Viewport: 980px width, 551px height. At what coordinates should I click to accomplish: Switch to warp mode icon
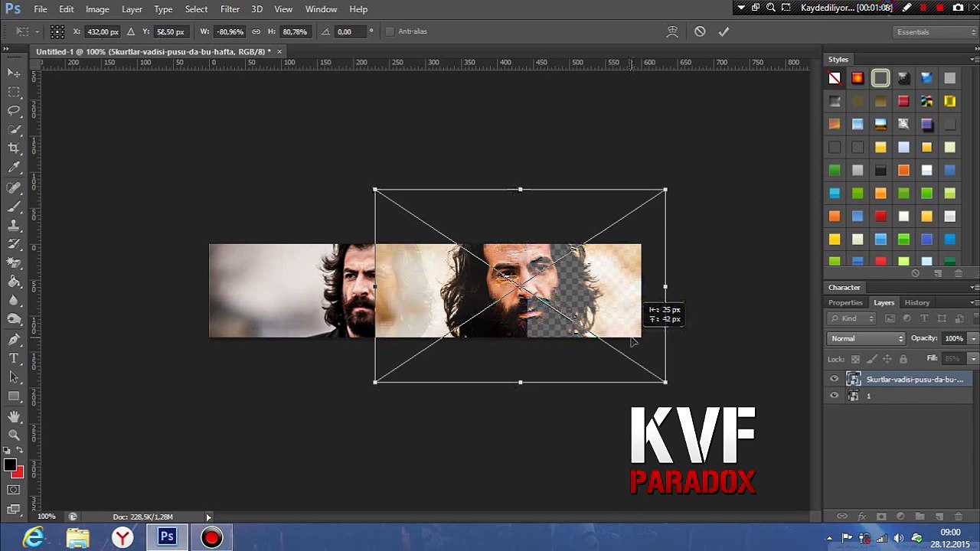coord(672,31)
